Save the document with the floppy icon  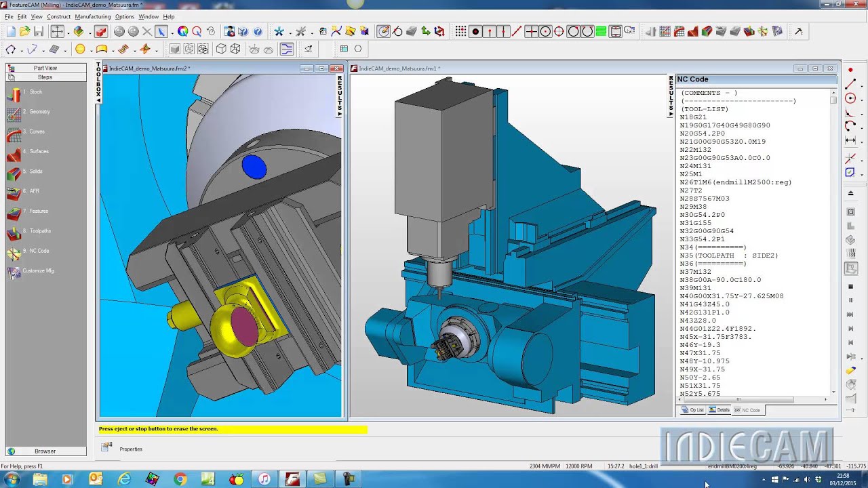[39, 31]
